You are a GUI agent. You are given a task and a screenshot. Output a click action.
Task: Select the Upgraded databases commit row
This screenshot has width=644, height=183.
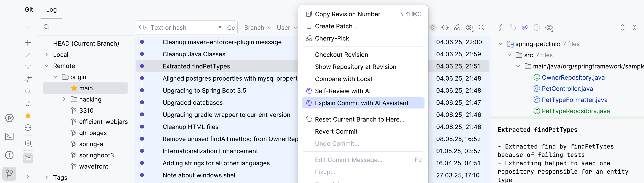pos(192,103)
